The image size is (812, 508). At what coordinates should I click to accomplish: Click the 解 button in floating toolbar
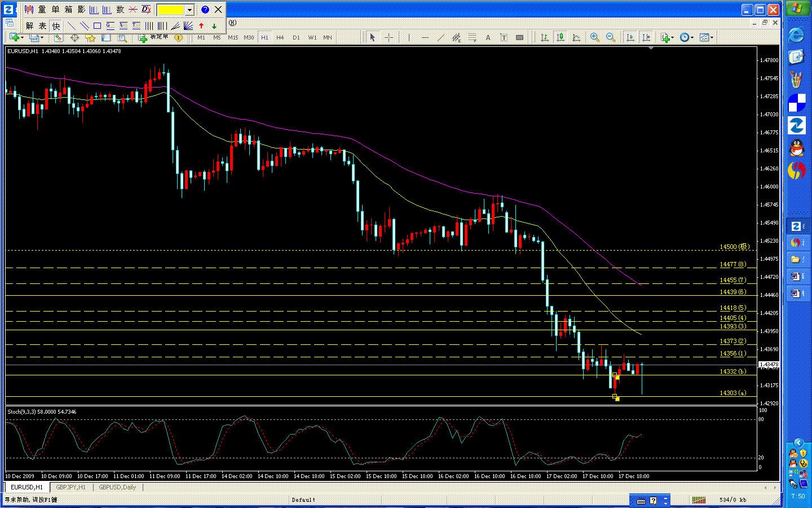pos(30,26)
